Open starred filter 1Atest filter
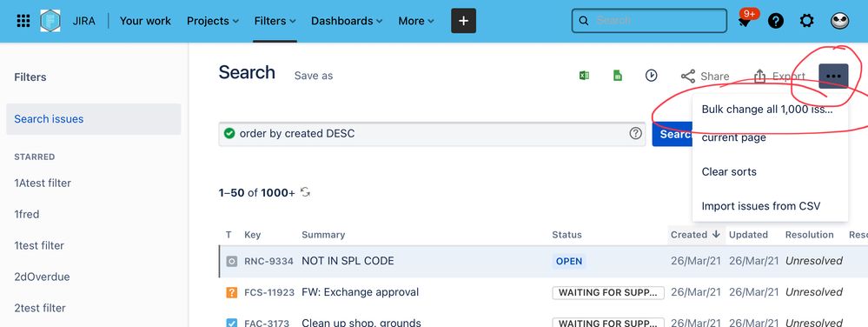Viewport: 868px width, 327px height. point(43,183)
